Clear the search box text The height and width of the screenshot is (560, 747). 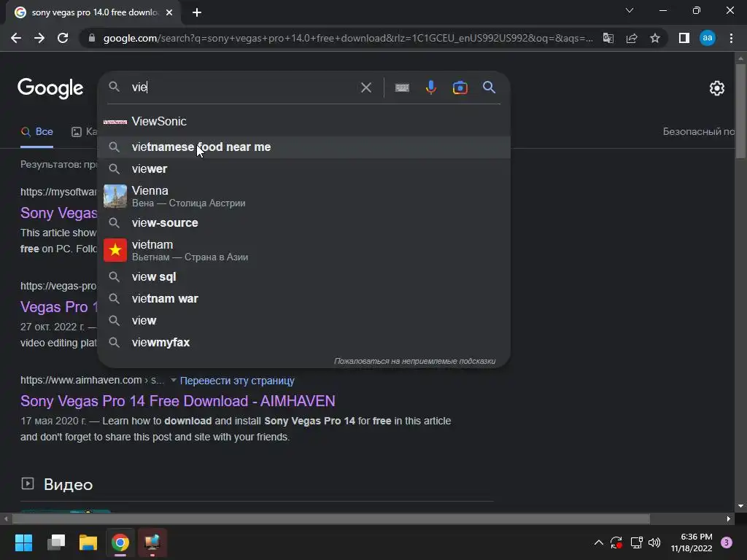pyautogui.click(x=366, y=87)
